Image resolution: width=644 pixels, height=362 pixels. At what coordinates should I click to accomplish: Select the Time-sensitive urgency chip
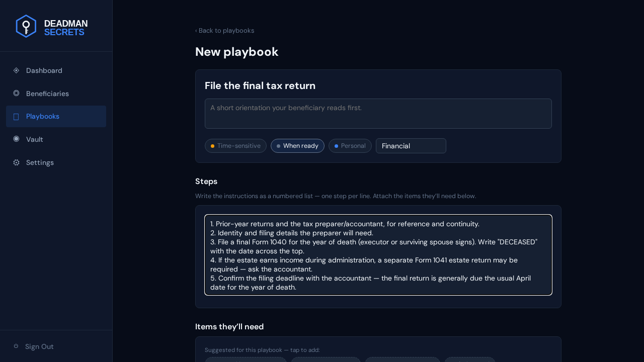pos(235,146)
